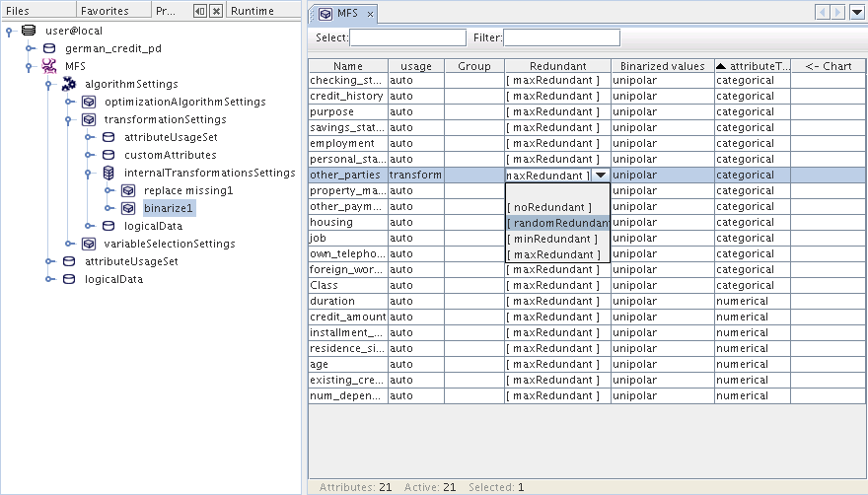Viewport: 868px width, 495px height.
Task: Sort by the attributeT... column header
Action: [x=752, y=66]
